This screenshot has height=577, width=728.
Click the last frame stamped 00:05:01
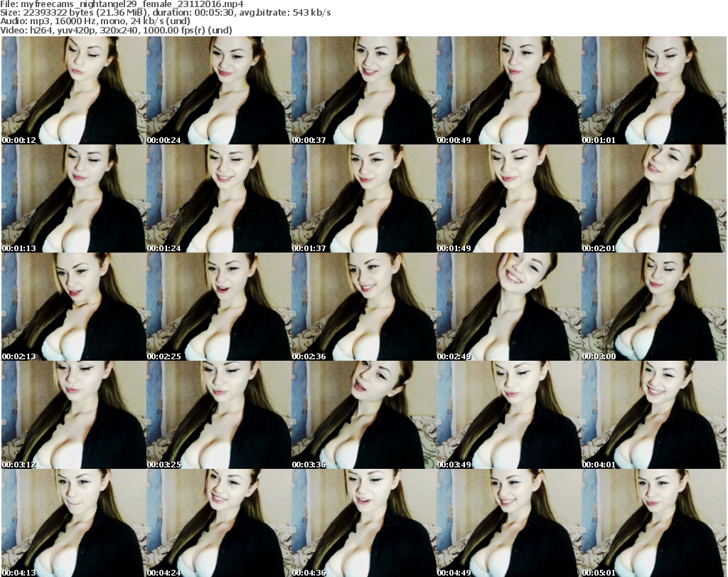(x=654, y=523)
